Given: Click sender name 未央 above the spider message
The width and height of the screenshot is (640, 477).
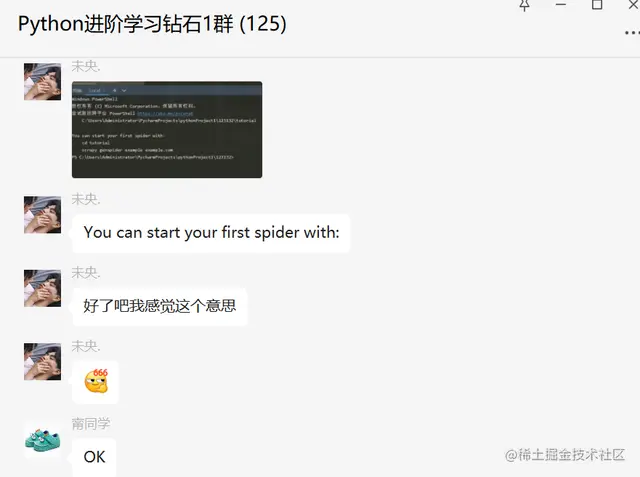Looking at the screenshot, I should coord(86,199).
